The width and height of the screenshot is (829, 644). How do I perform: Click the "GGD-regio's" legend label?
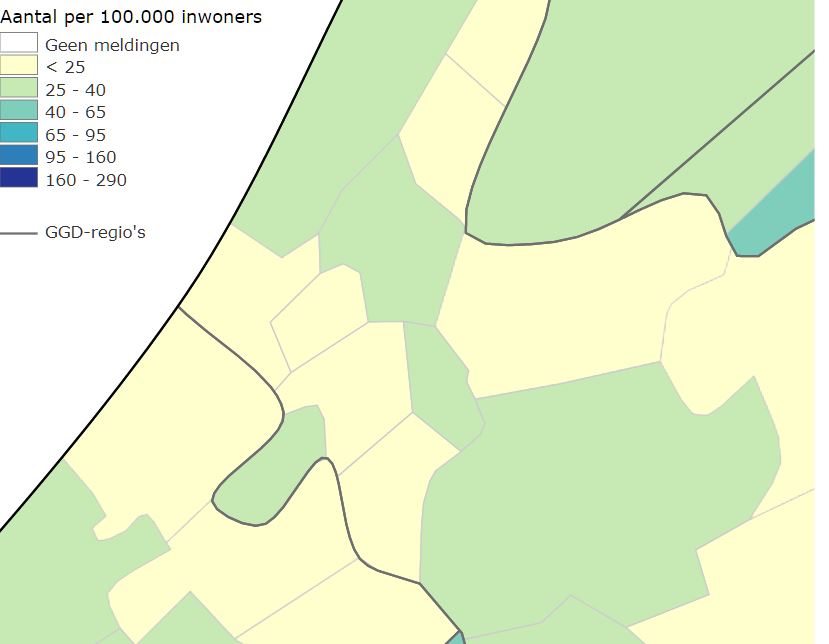[x=95, y=232]
